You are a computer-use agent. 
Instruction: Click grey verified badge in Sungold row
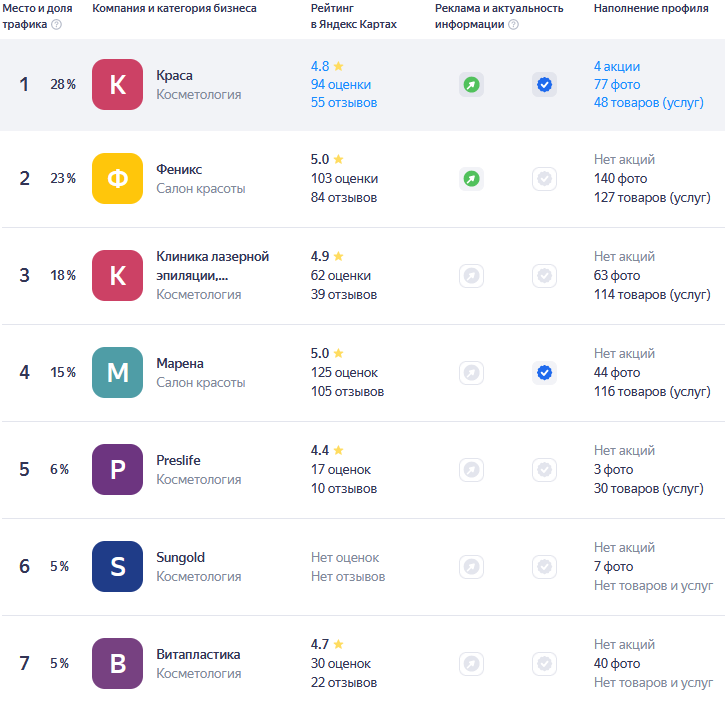point(544,567)
